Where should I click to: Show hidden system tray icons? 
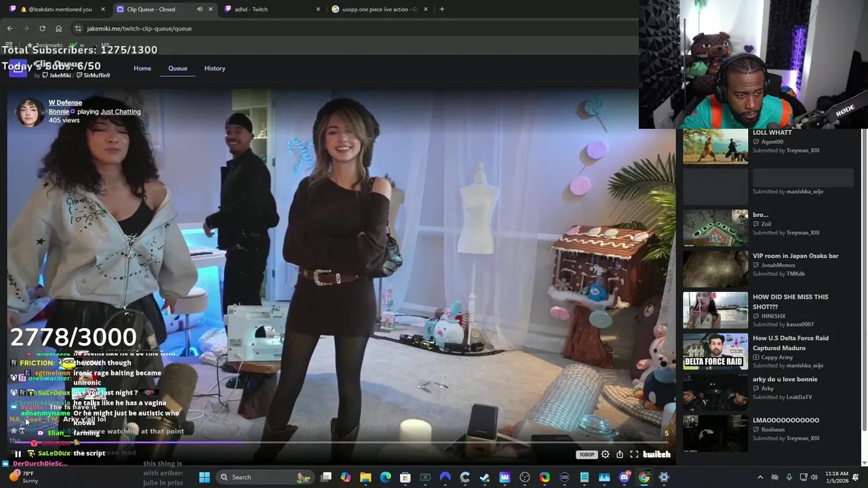coord(760,477)
